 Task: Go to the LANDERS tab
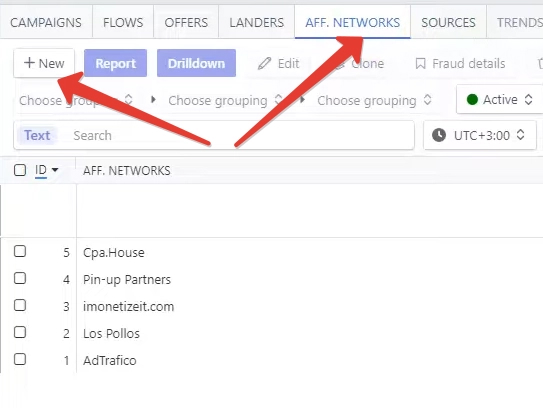pos(257,23)
